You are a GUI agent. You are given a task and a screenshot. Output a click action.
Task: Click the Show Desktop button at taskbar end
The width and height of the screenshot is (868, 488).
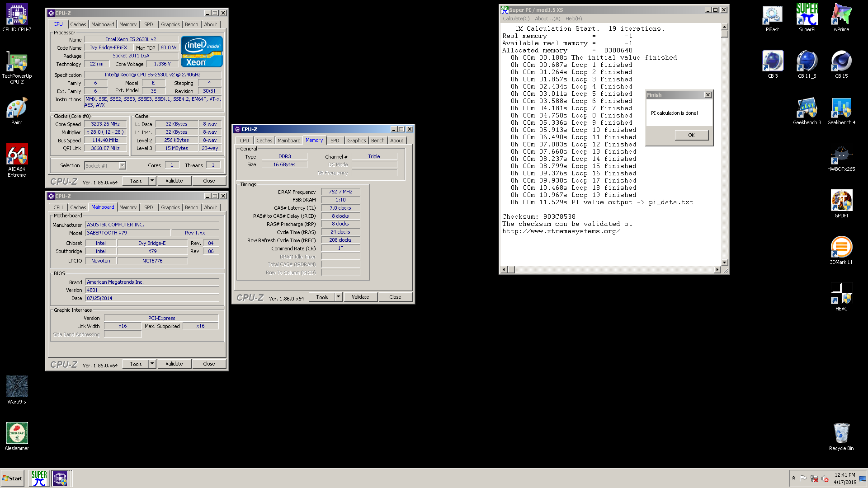[863, 478]
